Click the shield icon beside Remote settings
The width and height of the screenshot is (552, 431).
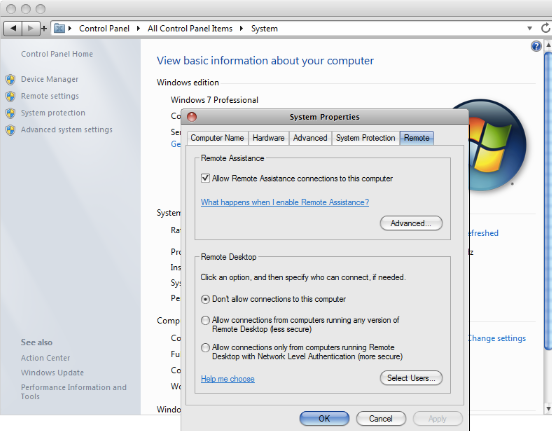coord(11,96)
